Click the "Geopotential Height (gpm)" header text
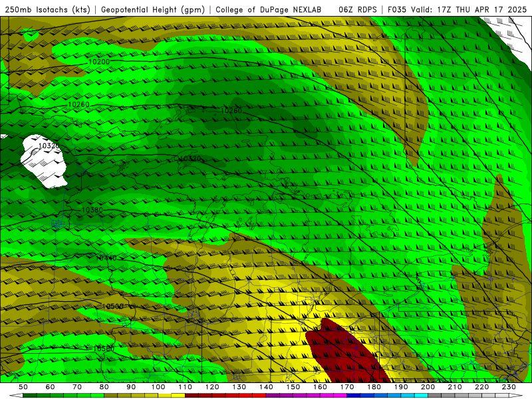The width and height of the screenshot is (532, 399). (x=153, y=9)
